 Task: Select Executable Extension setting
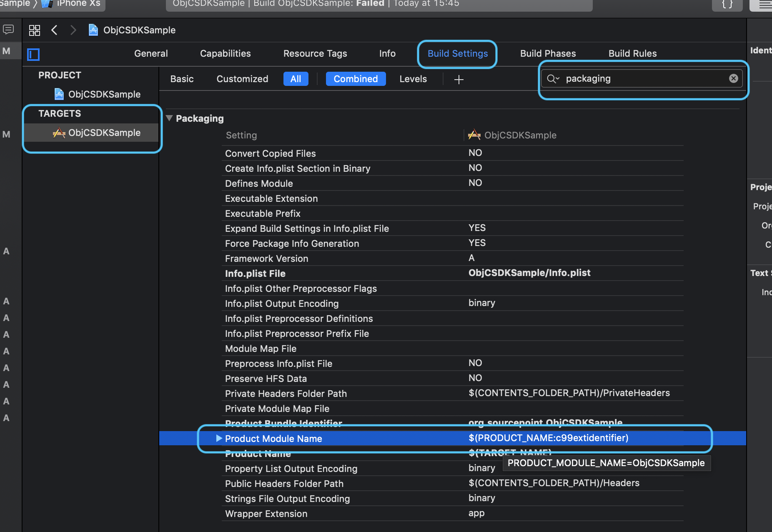[271, 198]
